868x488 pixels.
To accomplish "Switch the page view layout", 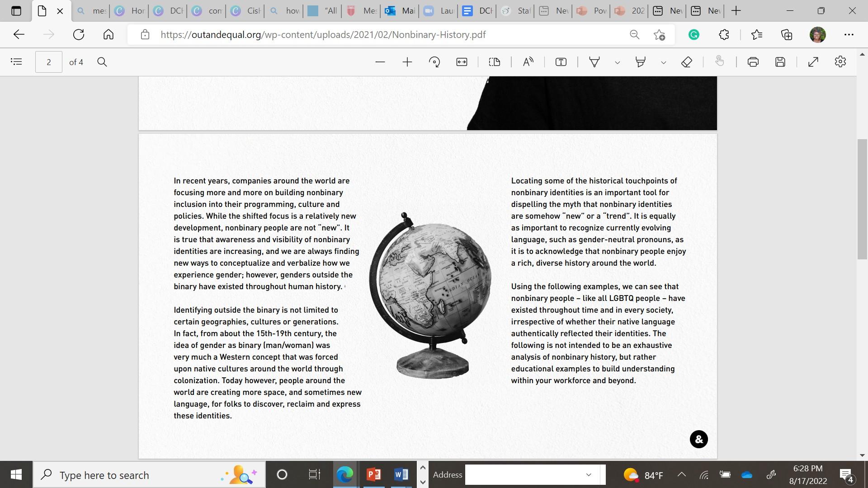I will point(495,62).
